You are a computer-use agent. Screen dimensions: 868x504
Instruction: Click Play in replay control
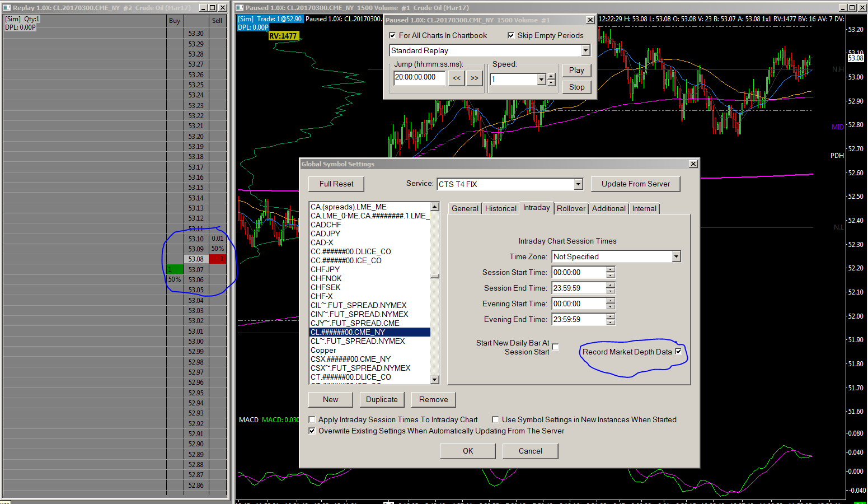pos(576,70)
